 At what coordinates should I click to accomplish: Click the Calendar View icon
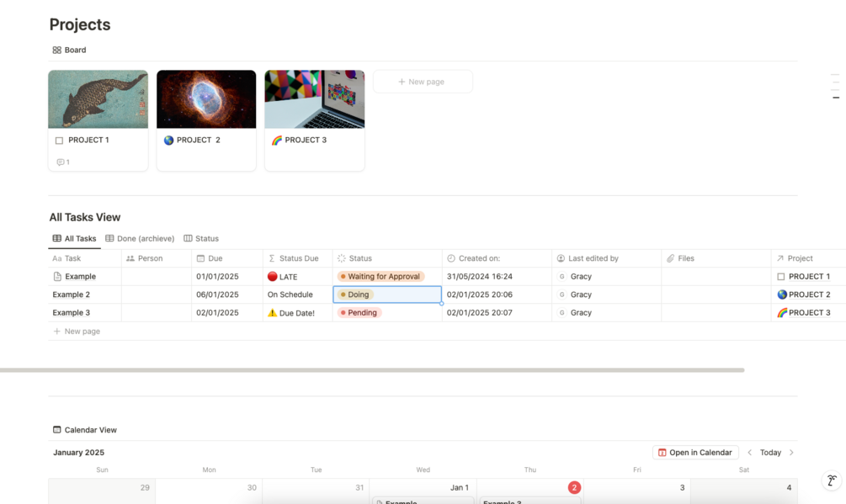pos(56,430)
